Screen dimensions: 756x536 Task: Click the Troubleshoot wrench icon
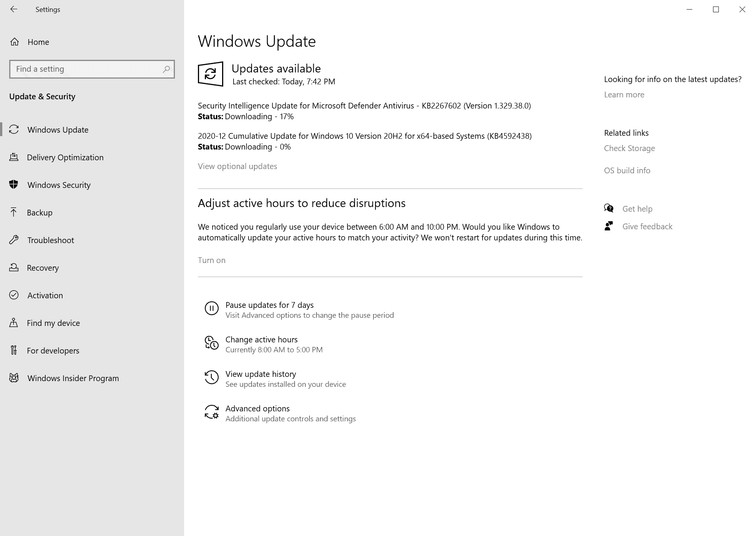pyautogui.click(x=15, y=240)
